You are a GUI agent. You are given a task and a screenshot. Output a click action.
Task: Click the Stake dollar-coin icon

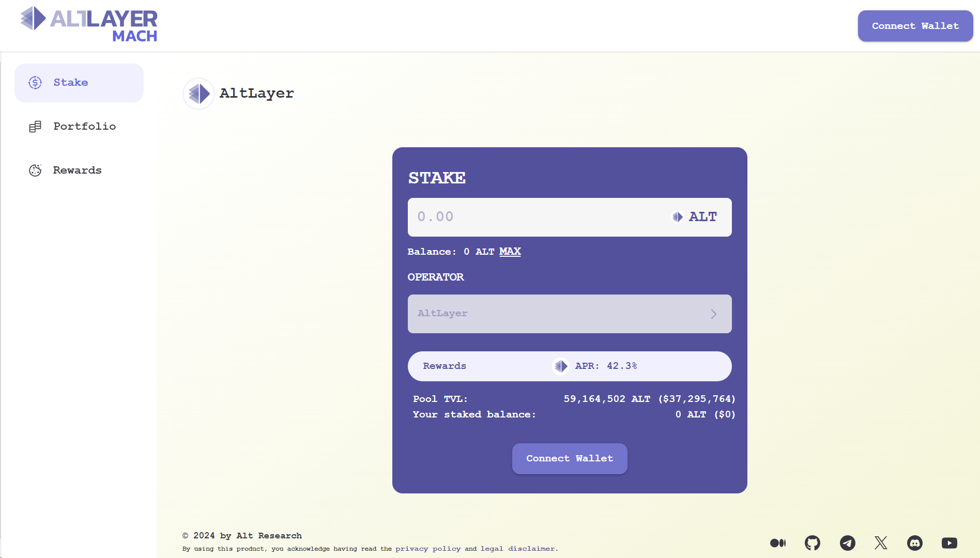click(35, 83)
